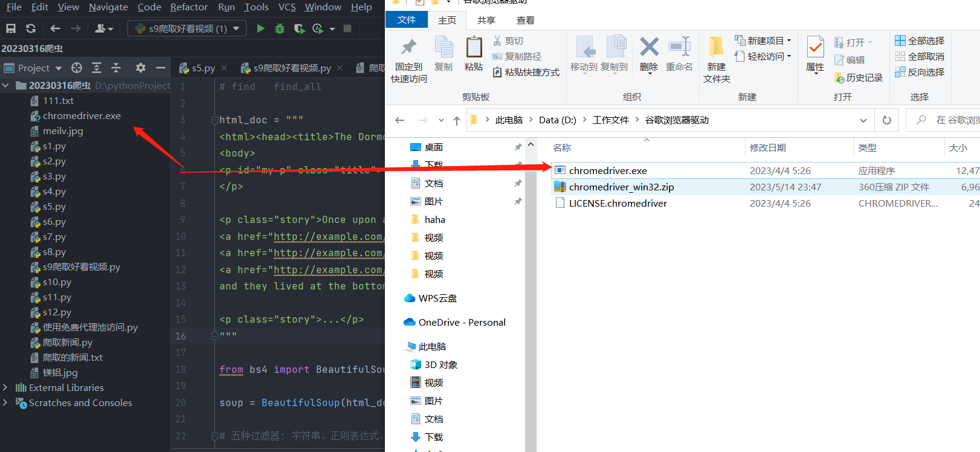980x452 pixels.
Task: Click Copy Path (复制路径) in Explorer ribbon
Action: [517, 56]
